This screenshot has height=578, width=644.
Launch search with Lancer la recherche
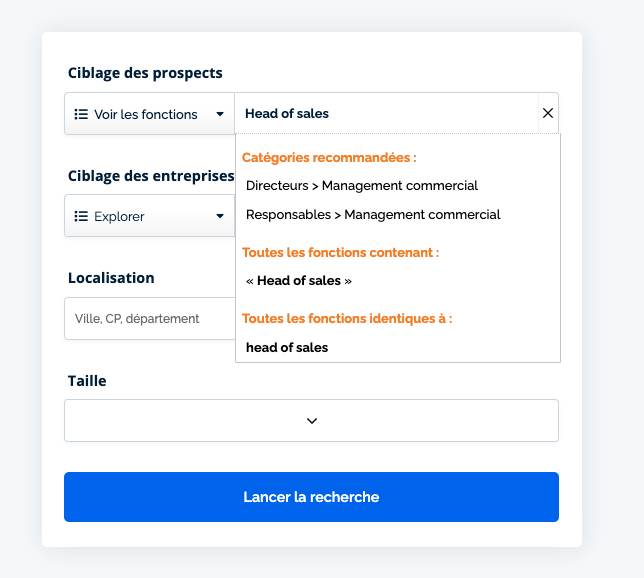click(x=311, y=497)
